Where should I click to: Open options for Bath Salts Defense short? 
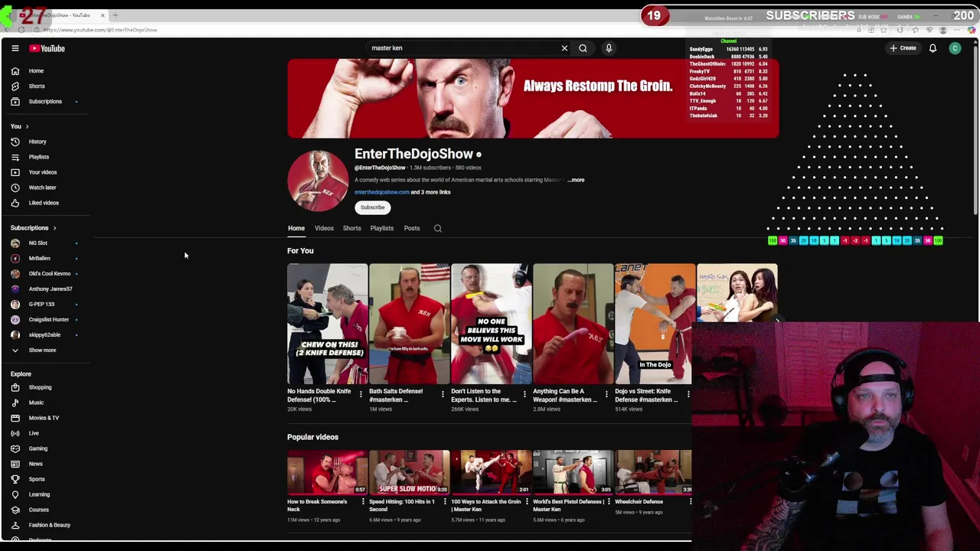[x=443, y=394]
